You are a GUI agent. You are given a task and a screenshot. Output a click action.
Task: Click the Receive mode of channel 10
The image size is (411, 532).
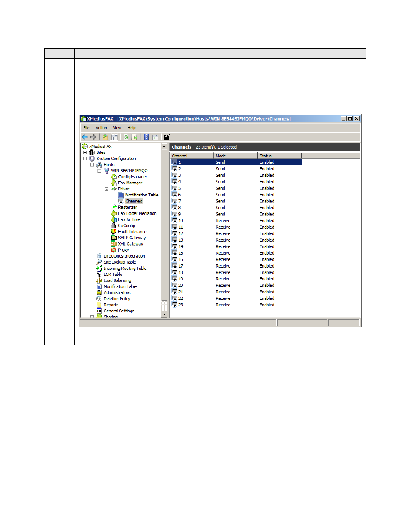click(x=223, y=221)
